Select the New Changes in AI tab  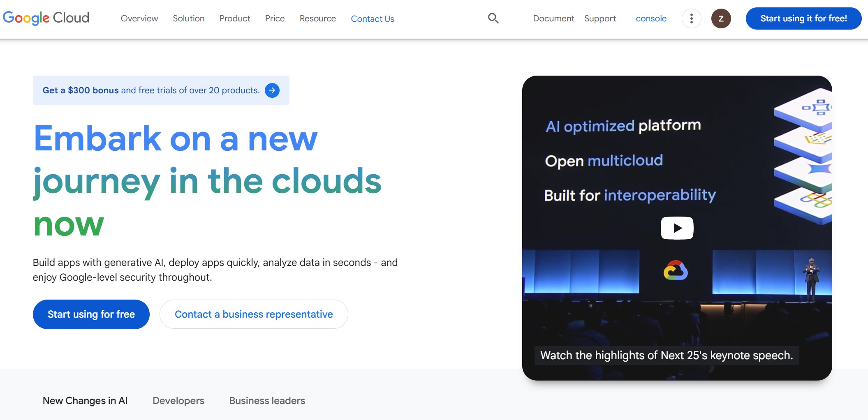coord(85,400)
